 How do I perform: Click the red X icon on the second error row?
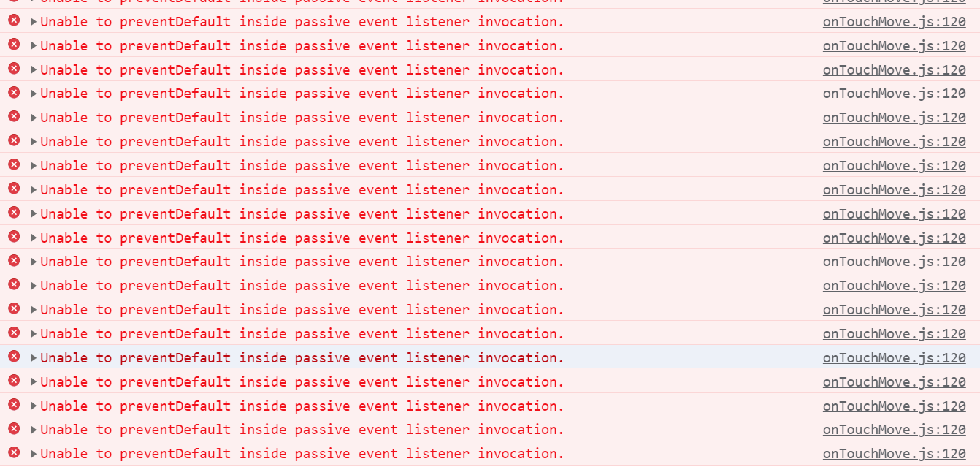pos(13,45)
